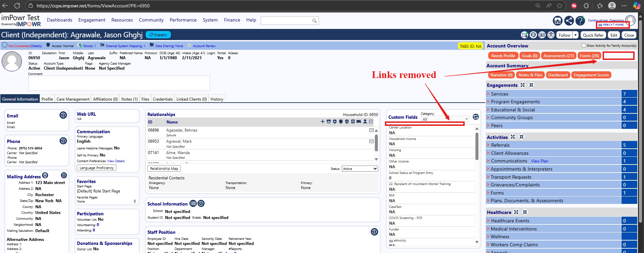Open Language Proficiency button
The width and height of the screenshot is (644, 253).
(x=97, y=168)
